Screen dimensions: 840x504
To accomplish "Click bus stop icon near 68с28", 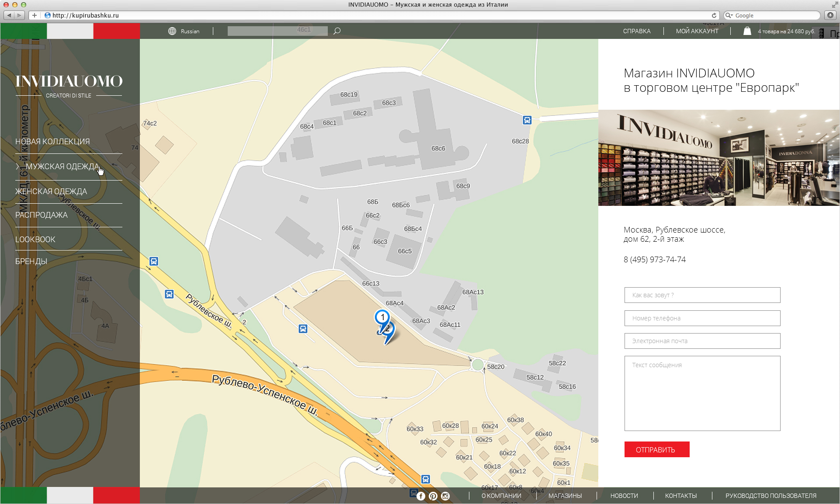I will (527, 120).
